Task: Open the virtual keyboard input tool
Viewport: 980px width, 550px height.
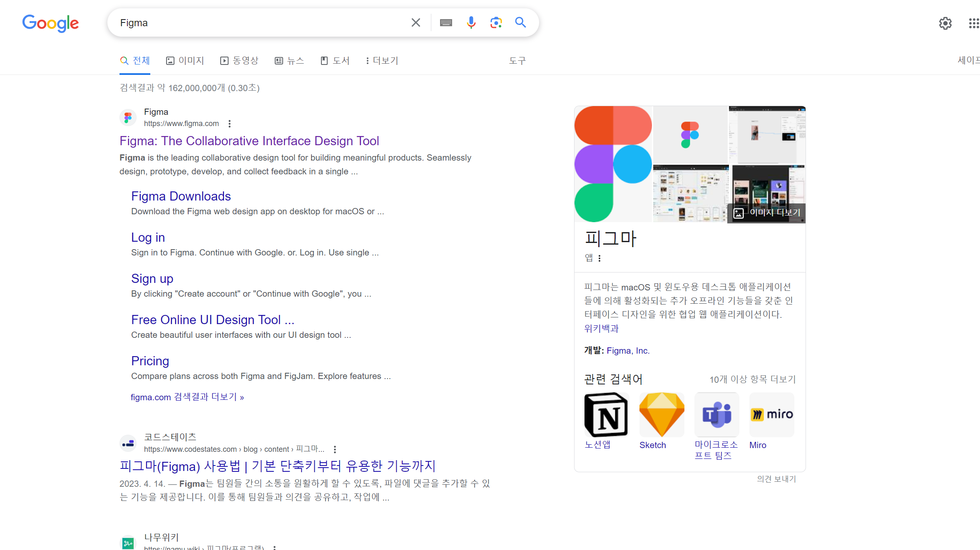Action: point(446,22)
